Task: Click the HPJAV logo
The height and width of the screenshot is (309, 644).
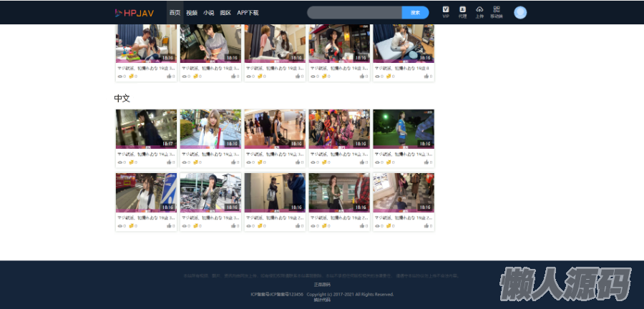Action: click(x=135, y=13)
